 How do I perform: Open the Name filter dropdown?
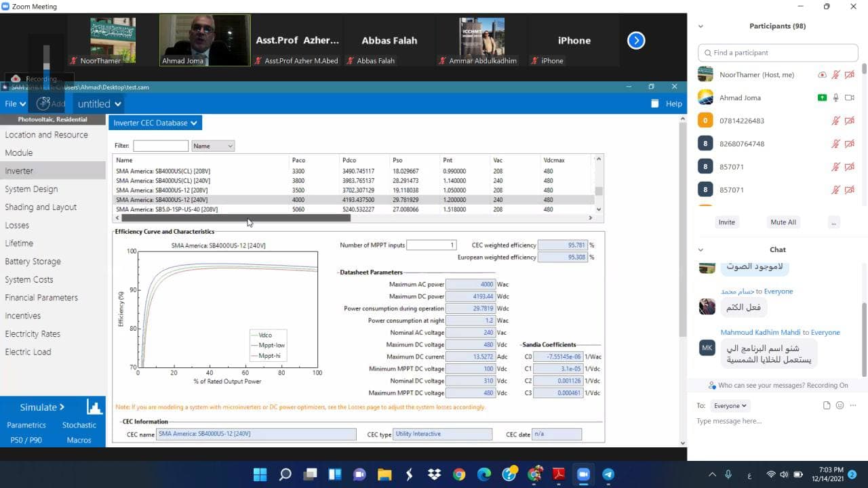(213, 146)
